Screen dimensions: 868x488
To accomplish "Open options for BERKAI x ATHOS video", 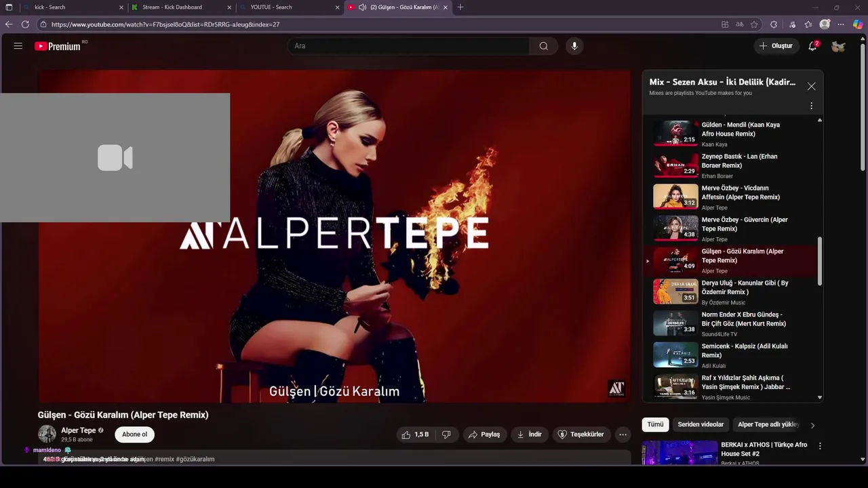I will click(820, 446).
